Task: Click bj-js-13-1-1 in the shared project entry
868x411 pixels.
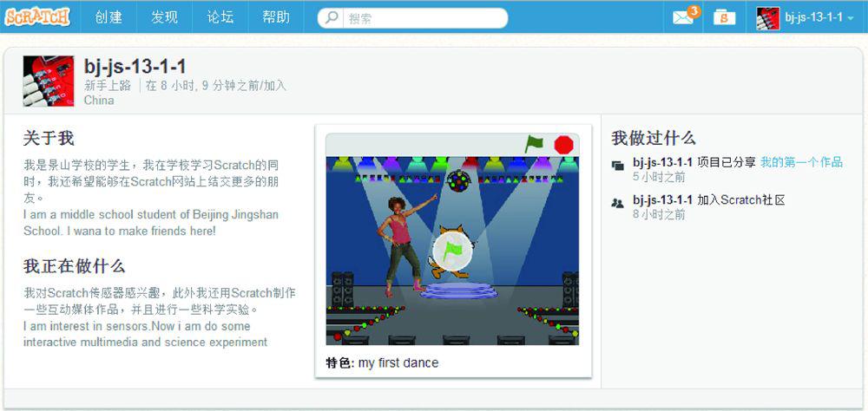Action: [662, 163]
